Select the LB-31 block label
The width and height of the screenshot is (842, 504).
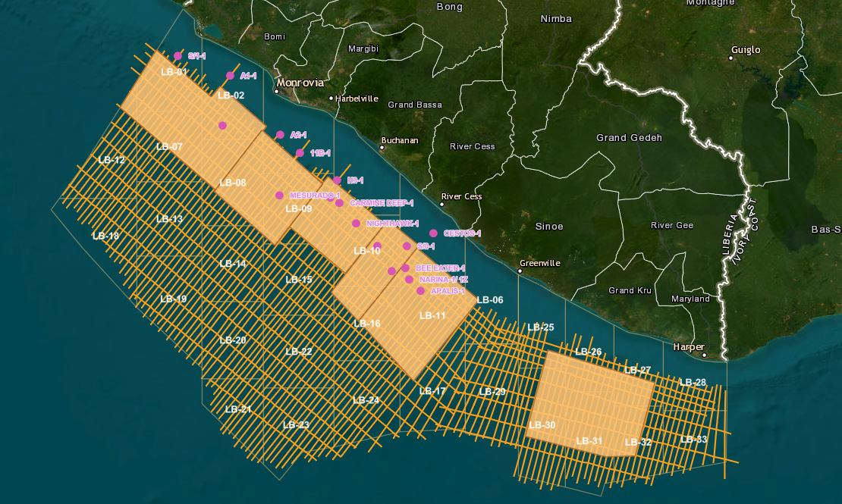coord(589,441)
